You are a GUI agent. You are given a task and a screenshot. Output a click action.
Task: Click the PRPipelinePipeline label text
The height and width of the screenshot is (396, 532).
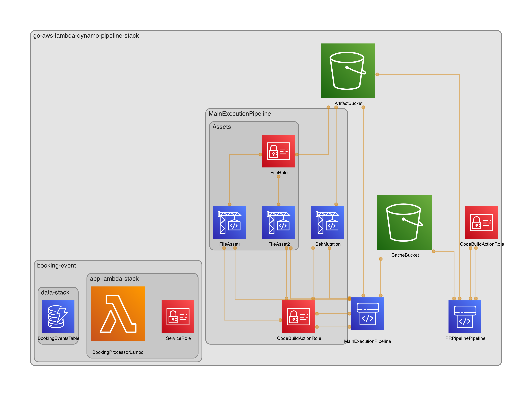pyautogui.click(x=465, y=338)
